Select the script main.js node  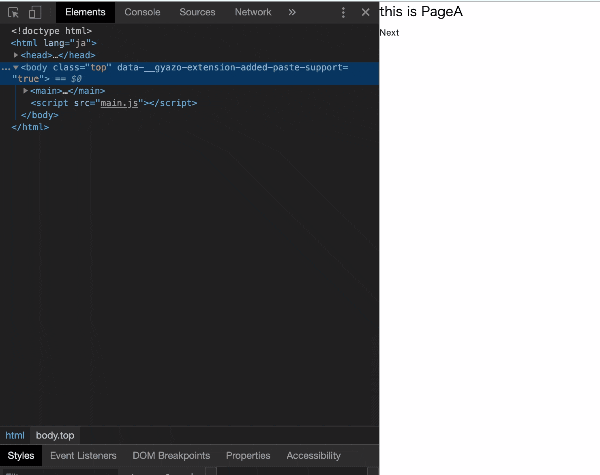[114, 103]
